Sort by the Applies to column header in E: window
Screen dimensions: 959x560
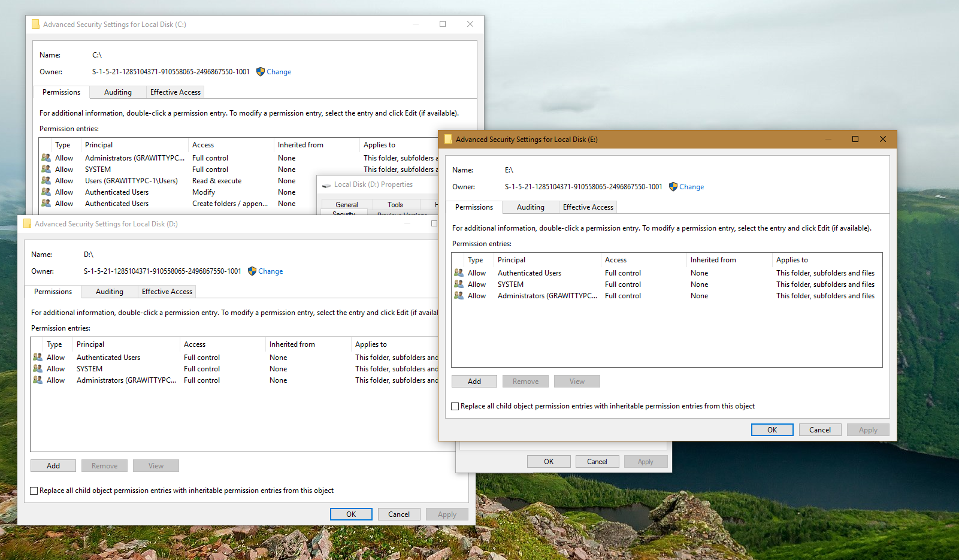coord(827,260)
